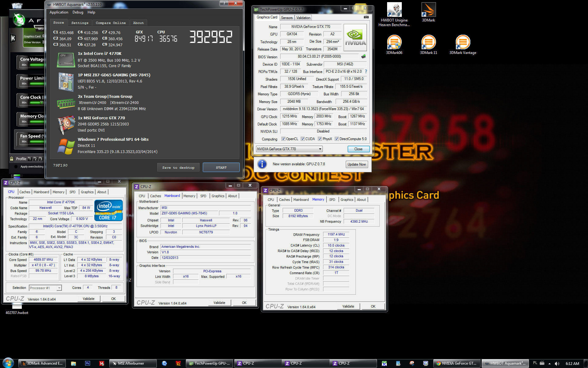Click the RAM module icon in Aquamark
This screenshot has width=588, height=368.
pos(66,104)
